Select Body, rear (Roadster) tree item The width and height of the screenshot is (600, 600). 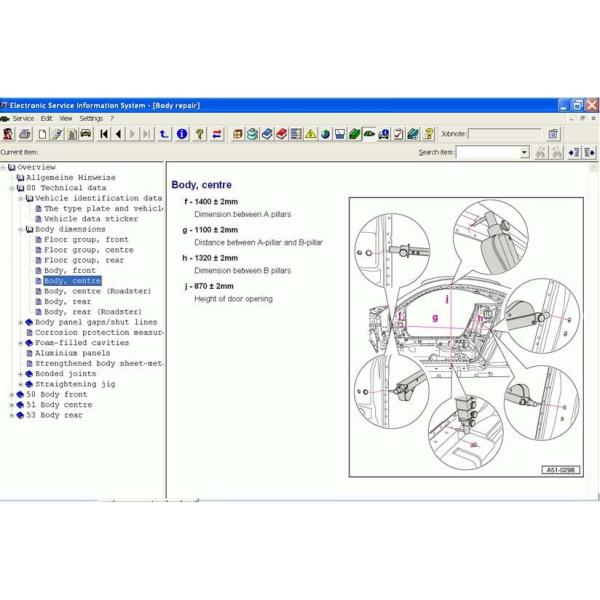(93, 312)
